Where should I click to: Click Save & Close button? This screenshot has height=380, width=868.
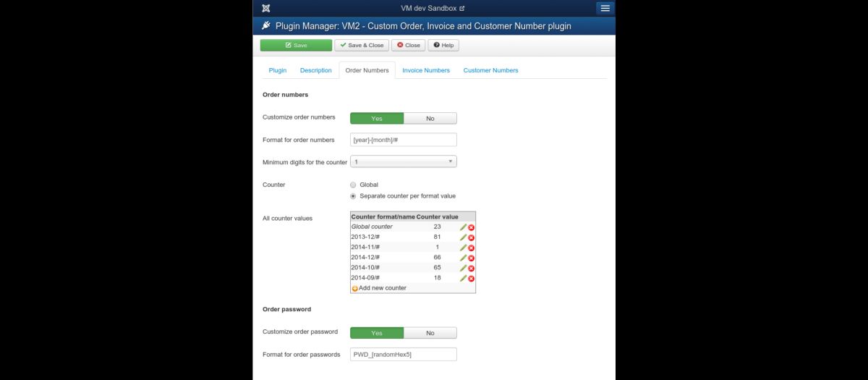click(362, 45)
